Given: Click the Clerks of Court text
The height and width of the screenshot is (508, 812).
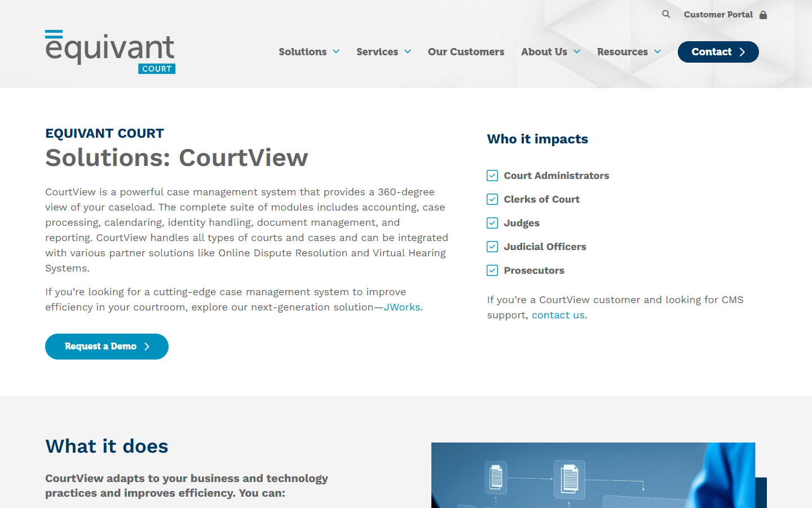Looking at the screenshot, I should coord(542,199).
